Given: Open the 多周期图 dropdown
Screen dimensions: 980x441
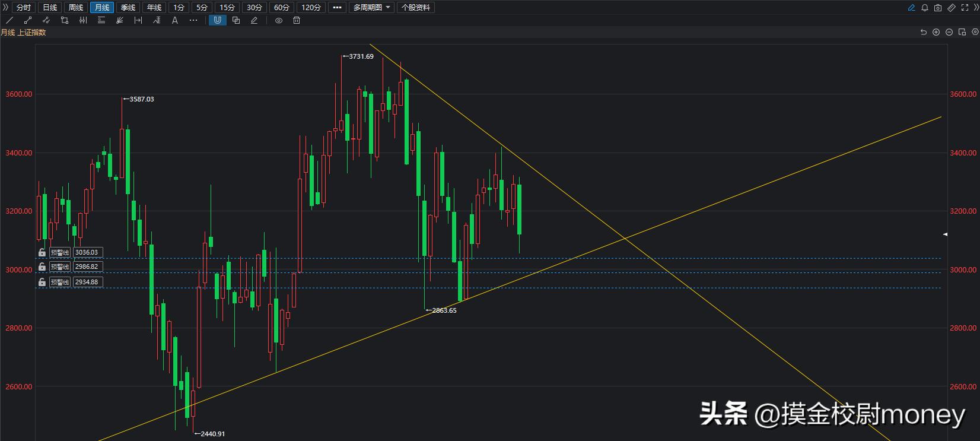Looking at the screenshot, I should [x=372, y=8].
